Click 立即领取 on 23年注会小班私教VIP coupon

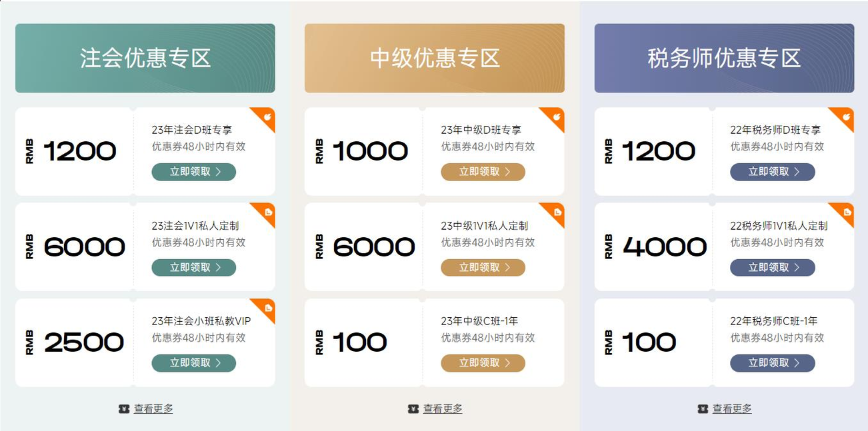point(193,363)
